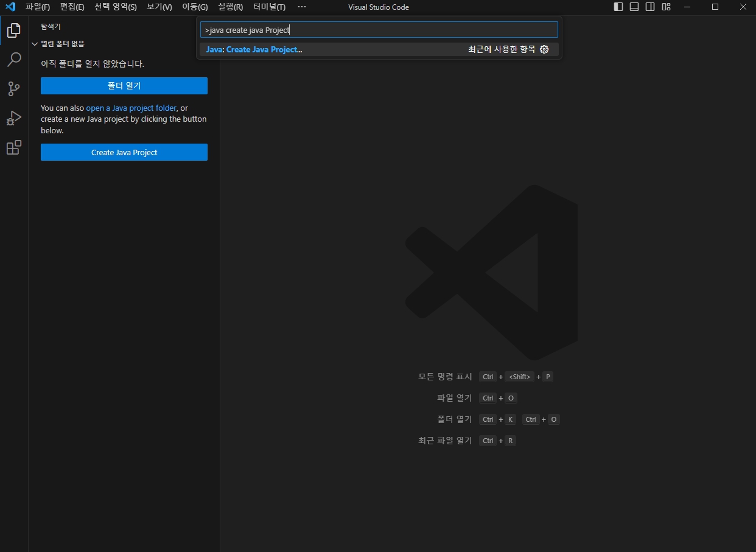Open the Source Control view
Screen dimensions: 756x552
click(x=13, y=89)
